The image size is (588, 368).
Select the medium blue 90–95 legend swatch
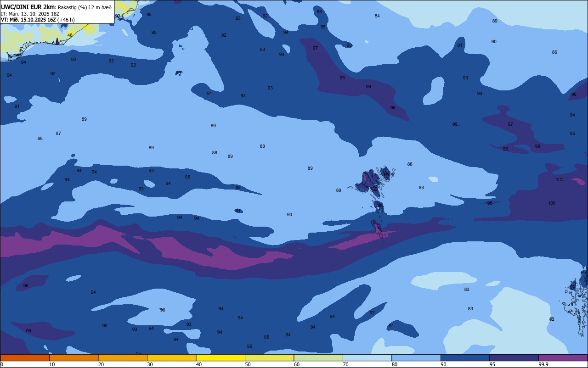pyautogui.click(x=465, y=357)
